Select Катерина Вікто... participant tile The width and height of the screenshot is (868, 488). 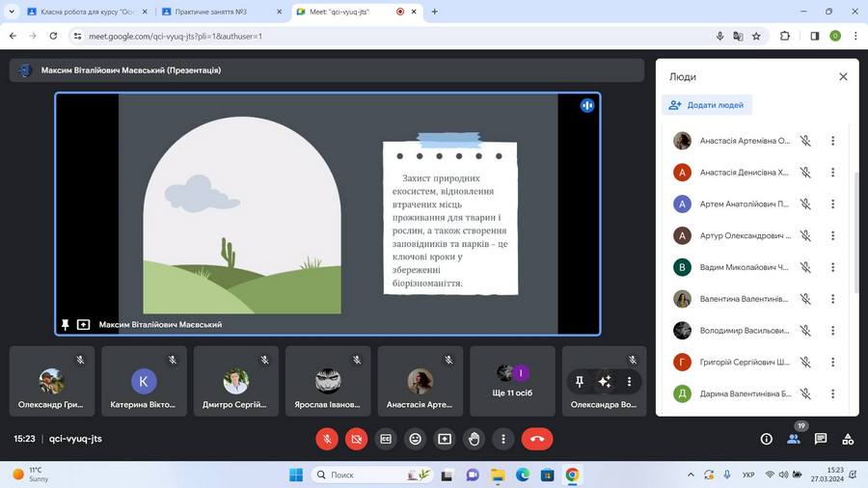click(144, 381)
